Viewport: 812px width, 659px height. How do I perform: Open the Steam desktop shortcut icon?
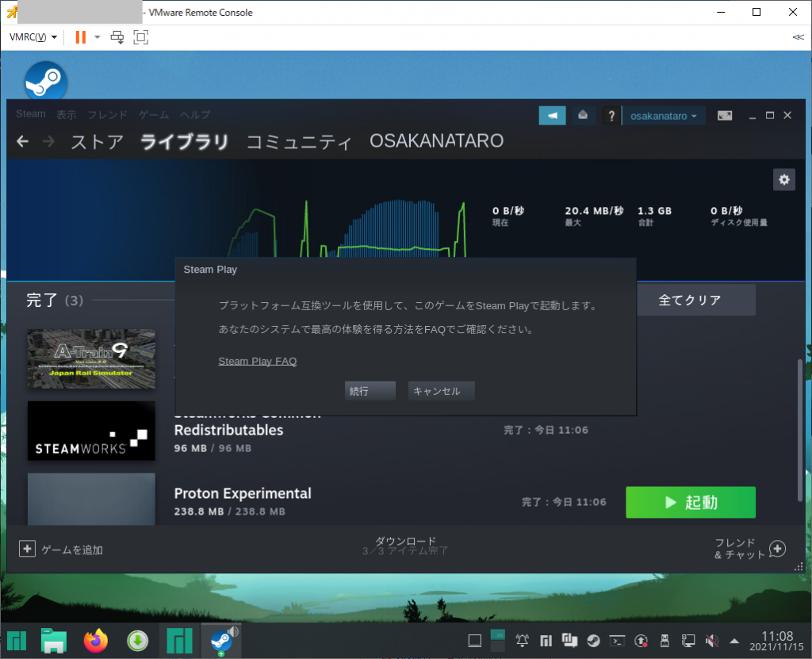click(x=45, y=80)
